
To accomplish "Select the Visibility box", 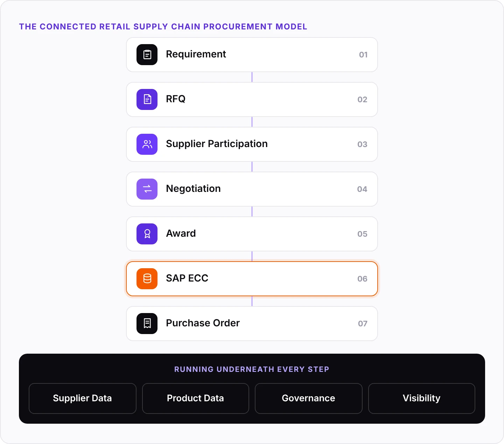I will click(x=422, y=398).
